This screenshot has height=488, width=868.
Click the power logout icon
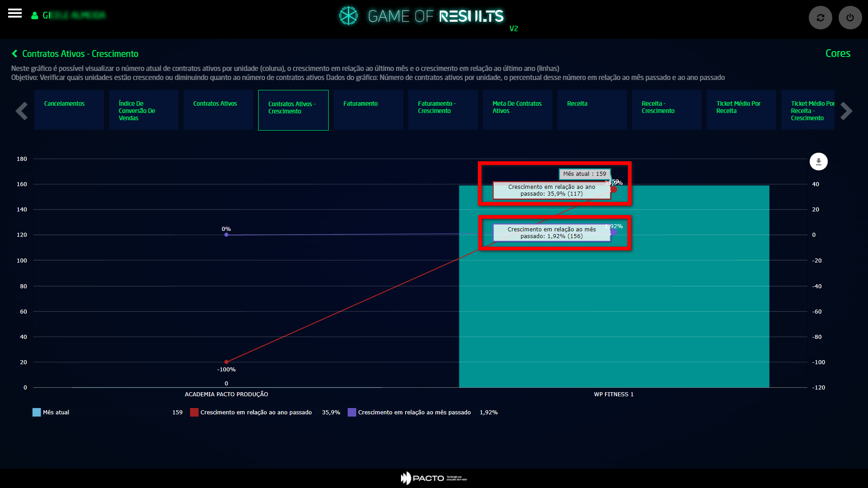(x=850, y=18)
